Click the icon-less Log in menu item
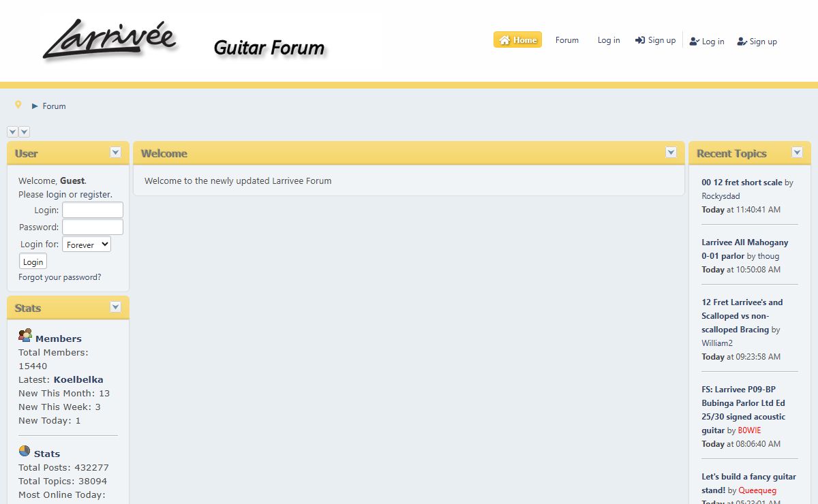This screenshot has width=818, height=504. (x=609, y=40)
